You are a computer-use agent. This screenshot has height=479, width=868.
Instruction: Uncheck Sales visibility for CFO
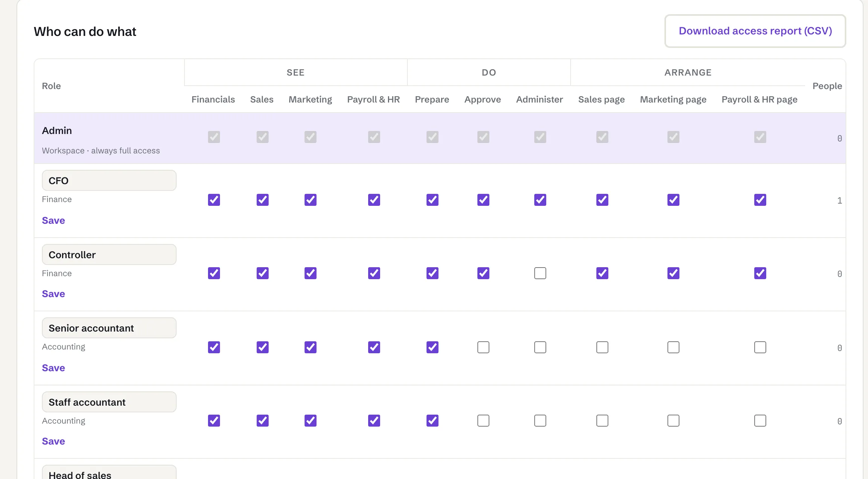click(263, 200)
